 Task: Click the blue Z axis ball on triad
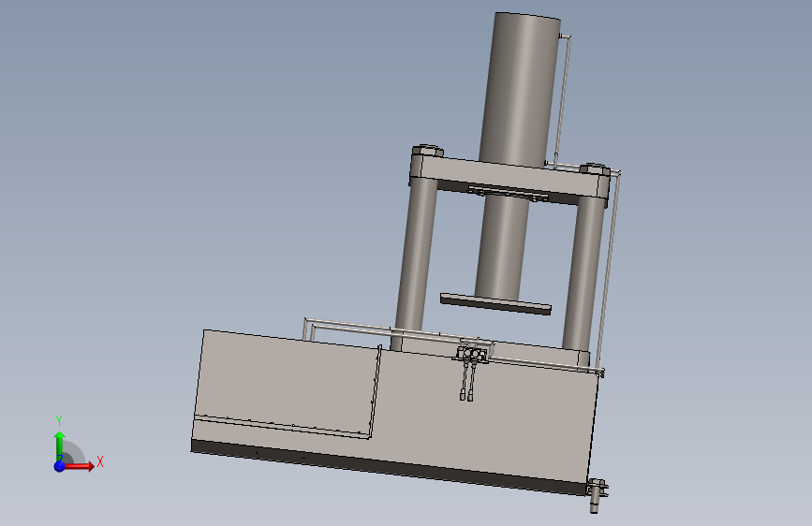coord(60,466)
